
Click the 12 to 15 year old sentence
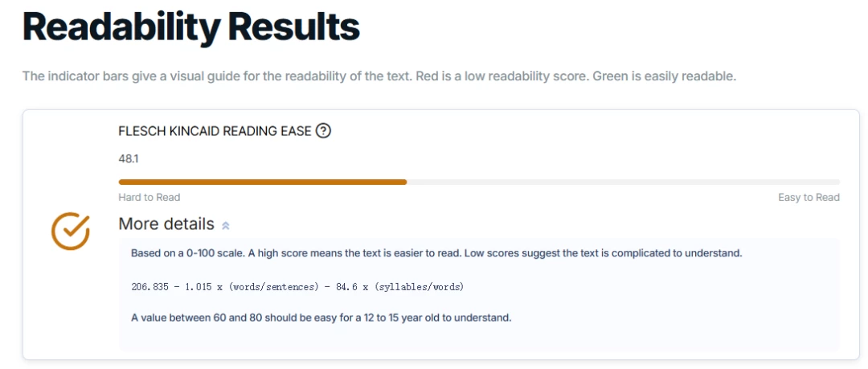[321, 318]
